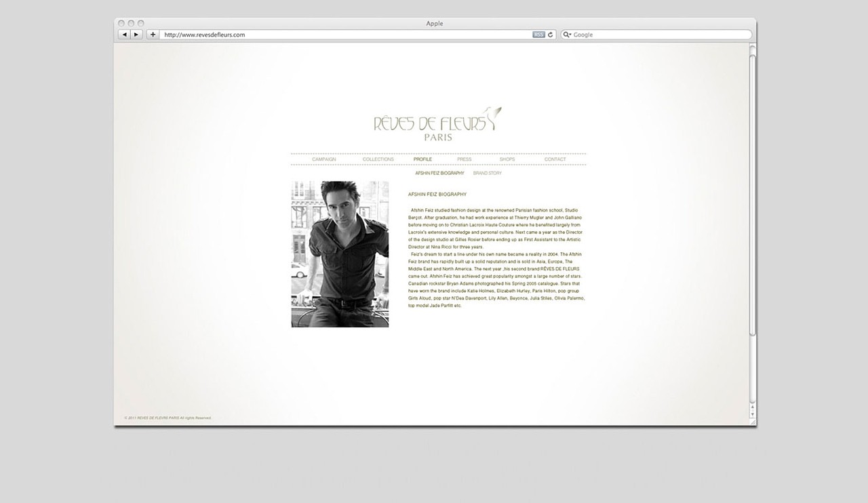Select the BRAND STORY submenu link
The height and width of the screenshot is (503, 868).
point(488,174)
